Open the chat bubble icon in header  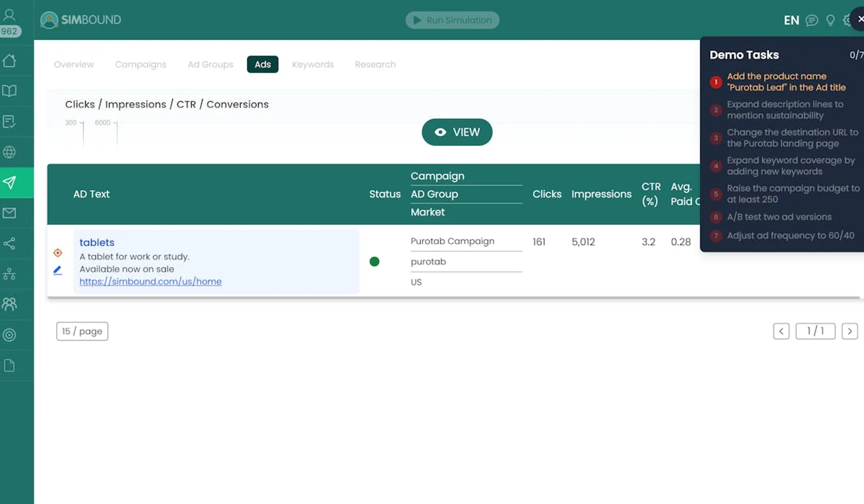pyautogui.click(x=812, y=20)
